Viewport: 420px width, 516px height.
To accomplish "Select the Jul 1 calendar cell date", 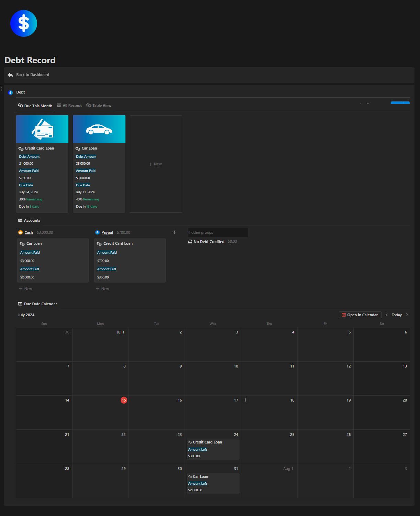I will 121,332.
